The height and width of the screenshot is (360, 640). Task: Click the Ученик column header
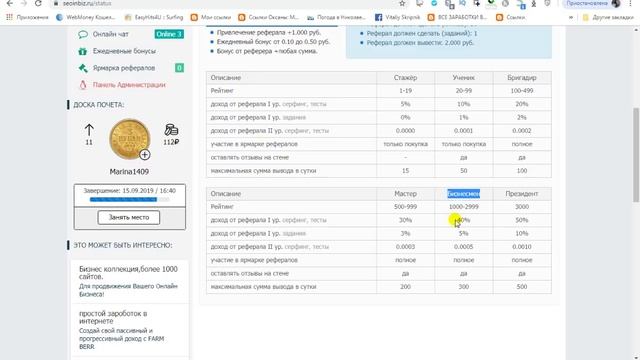[x=463, y=78]
